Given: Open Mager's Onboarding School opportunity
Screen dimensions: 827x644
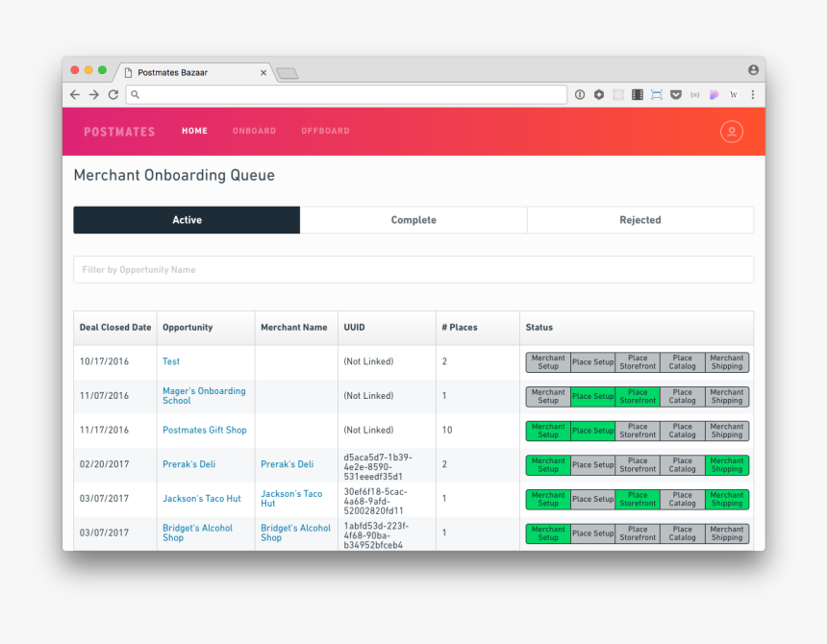Looking at the screenshot, I should click(204, 396).
